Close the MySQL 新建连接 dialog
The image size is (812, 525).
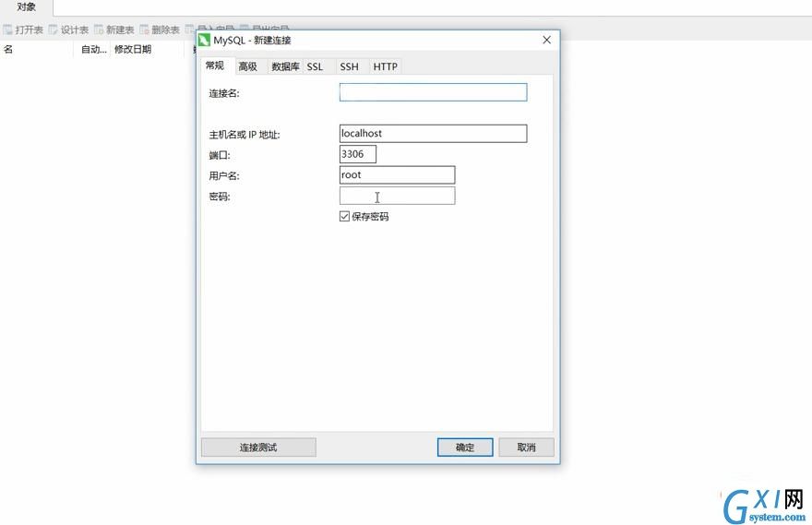coord(546,40)
